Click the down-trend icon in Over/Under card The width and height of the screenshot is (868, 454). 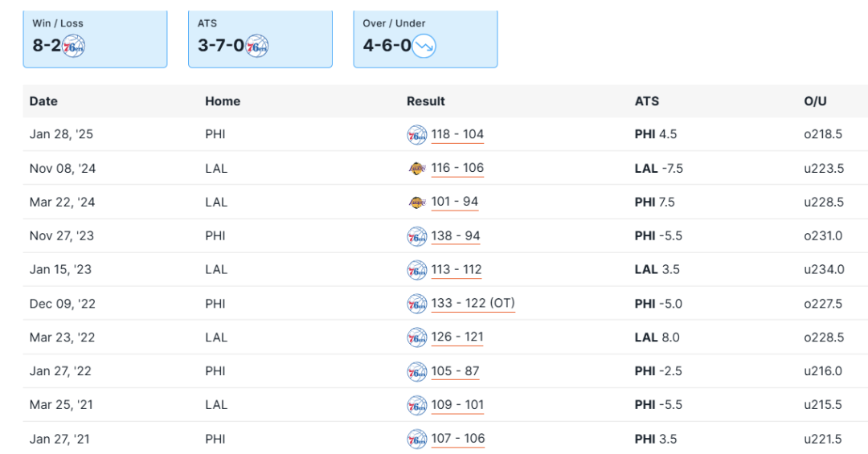pyautogui.click(x=424, y=46)
